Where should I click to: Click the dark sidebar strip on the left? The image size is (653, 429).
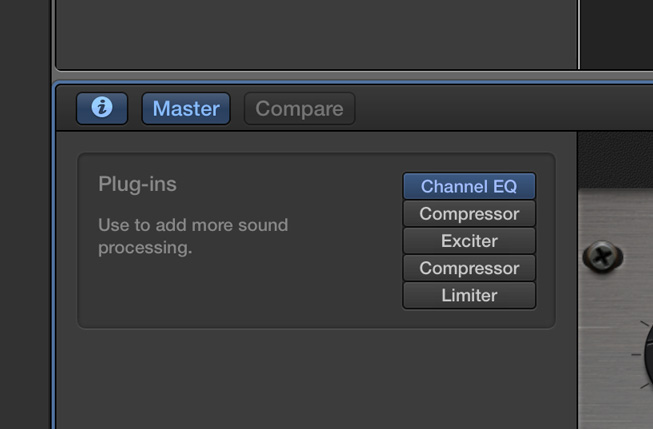(x=25, y=214)
